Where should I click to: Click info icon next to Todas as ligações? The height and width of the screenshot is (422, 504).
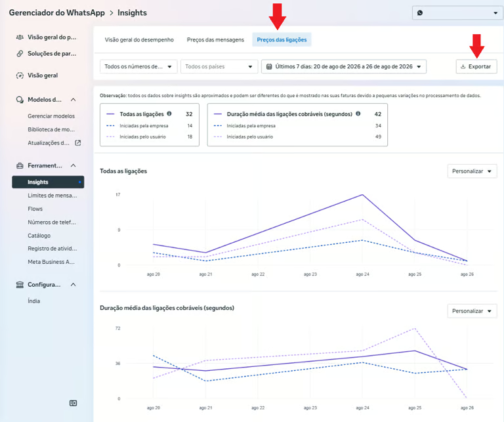click(169, 114)
